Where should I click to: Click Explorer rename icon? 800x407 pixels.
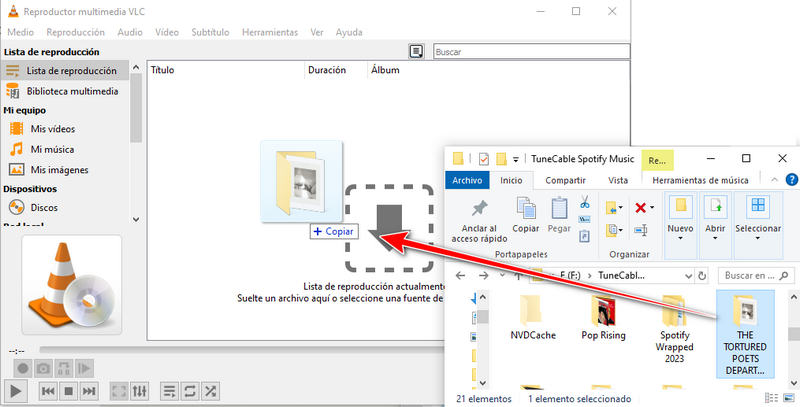pyautogui.click(x=641, y=230)
